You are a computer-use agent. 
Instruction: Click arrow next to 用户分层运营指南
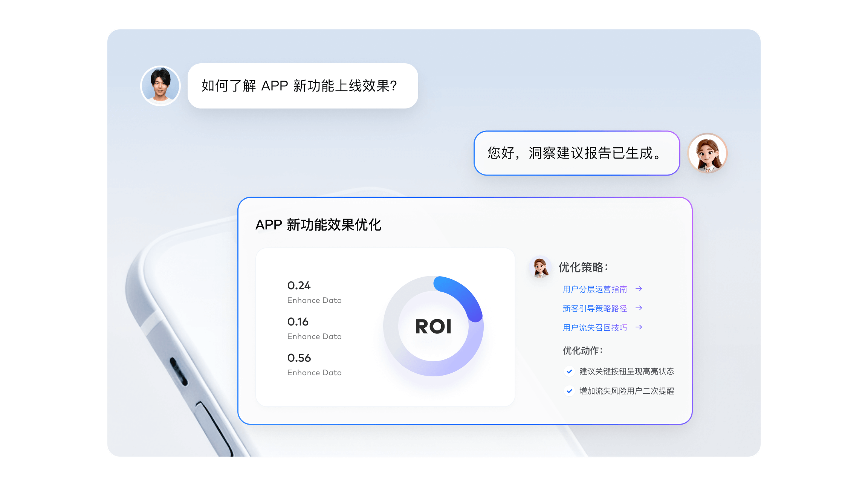click(x=639, y=289)
